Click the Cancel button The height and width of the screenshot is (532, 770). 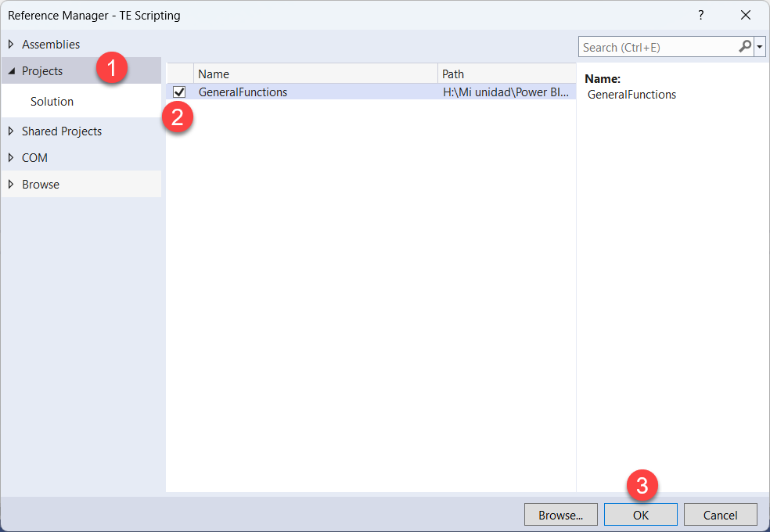(720, 515)
